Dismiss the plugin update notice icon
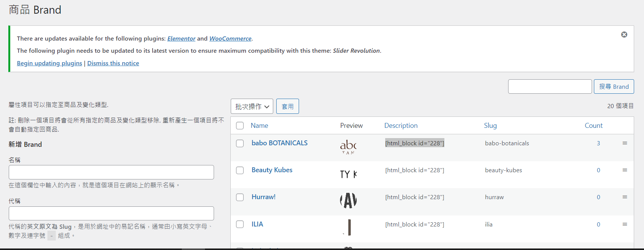 click(624, 35)
